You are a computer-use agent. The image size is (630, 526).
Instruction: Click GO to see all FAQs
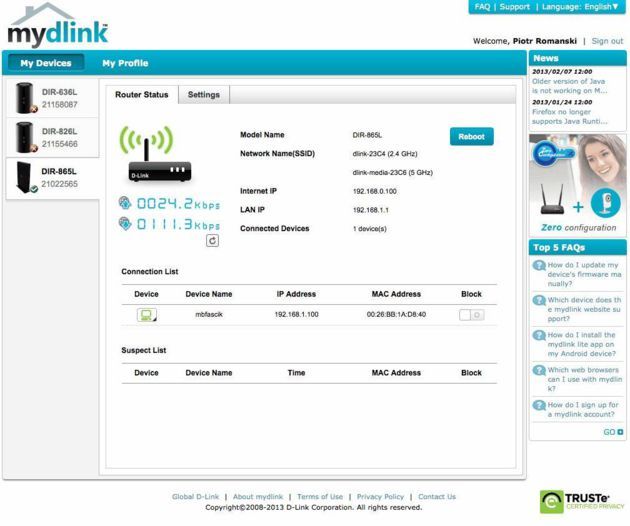(x=613, y=432)
